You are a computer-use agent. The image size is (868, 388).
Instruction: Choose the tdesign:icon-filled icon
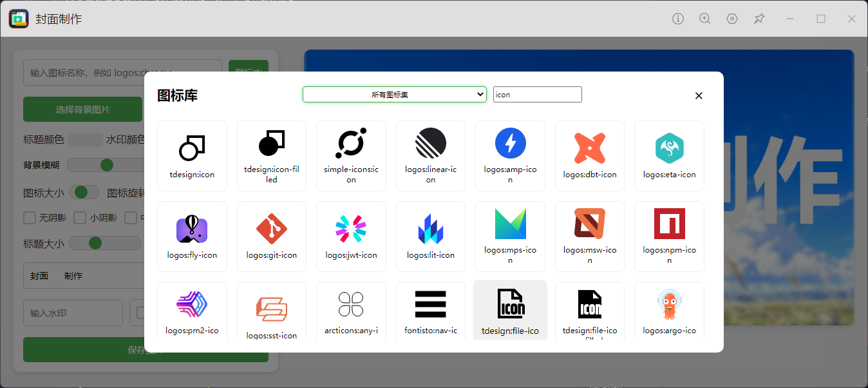point(272,155)
